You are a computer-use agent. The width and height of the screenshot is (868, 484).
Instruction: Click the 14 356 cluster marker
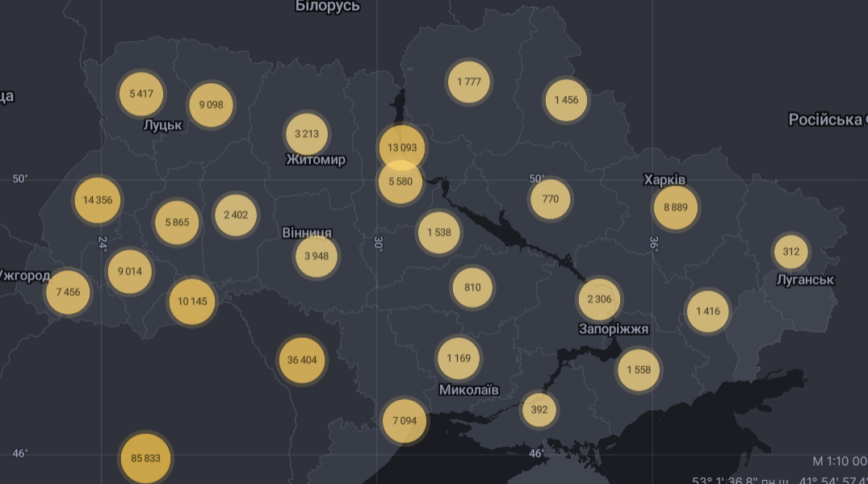98,199
